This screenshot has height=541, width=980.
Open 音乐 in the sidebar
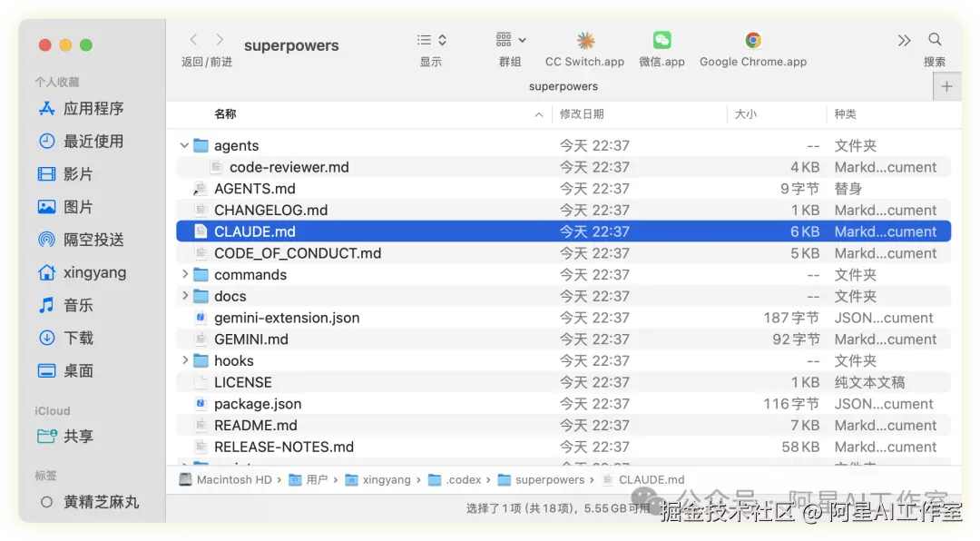tap(65, 305)
